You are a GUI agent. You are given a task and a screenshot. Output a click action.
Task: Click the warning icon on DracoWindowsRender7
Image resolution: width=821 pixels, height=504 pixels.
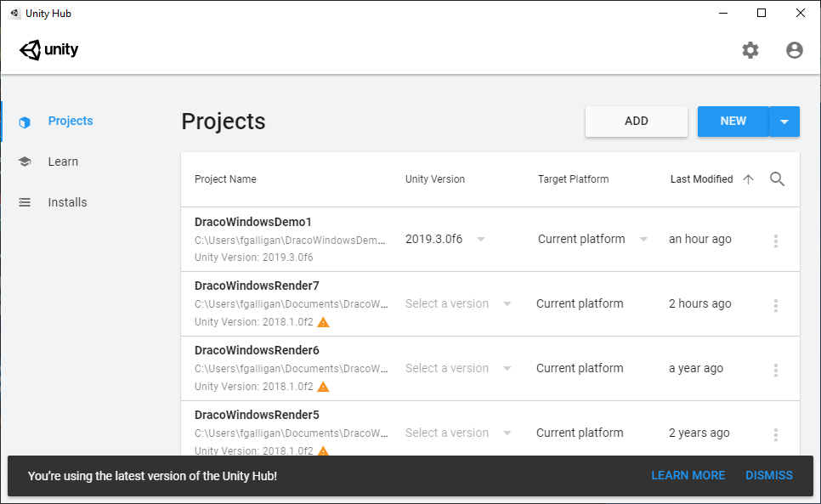click(324, 322)
